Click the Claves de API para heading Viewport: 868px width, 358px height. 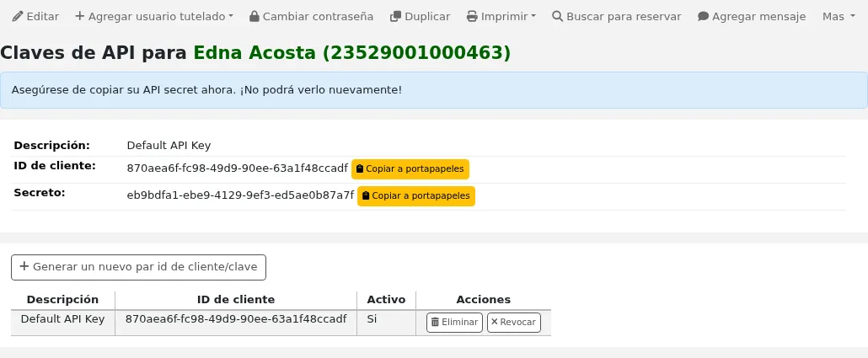click(x=94, y=52)
